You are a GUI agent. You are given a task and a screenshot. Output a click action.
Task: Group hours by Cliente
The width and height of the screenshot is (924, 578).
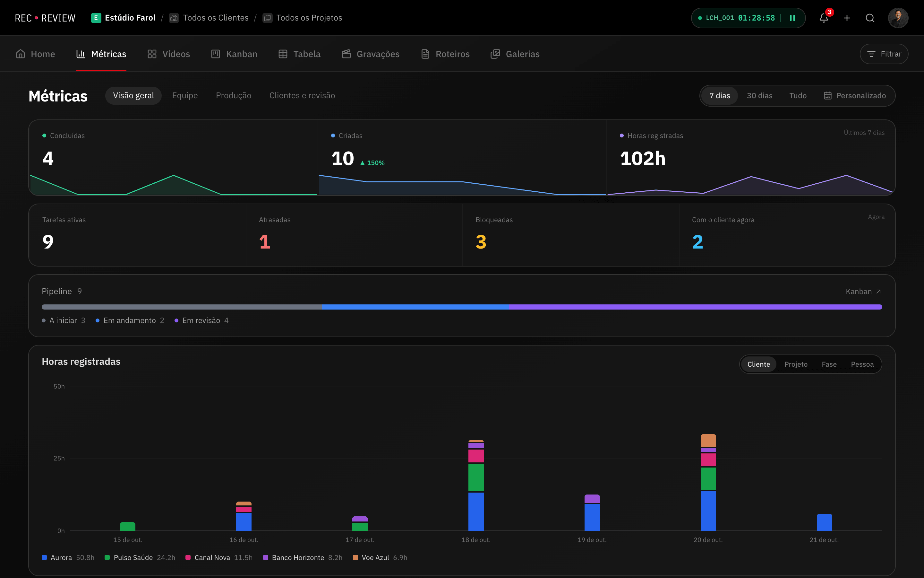[x=759, y=364]
